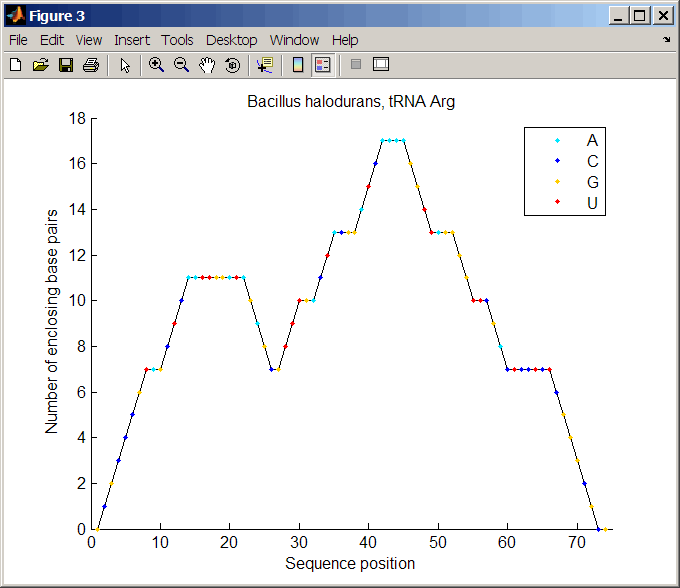Select the 'Number of enclosing base pairs' y-axis label

(52, 322)
